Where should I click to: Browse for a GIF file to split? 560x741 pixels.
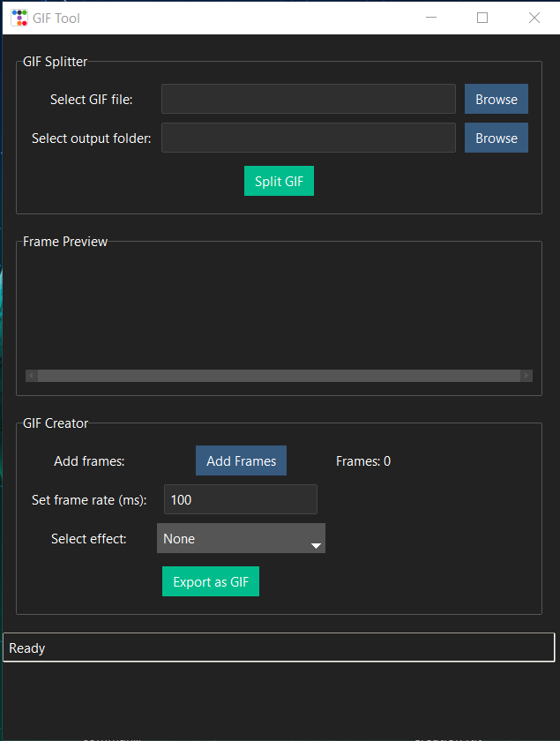pyautogui.click(x=496, y=99)
